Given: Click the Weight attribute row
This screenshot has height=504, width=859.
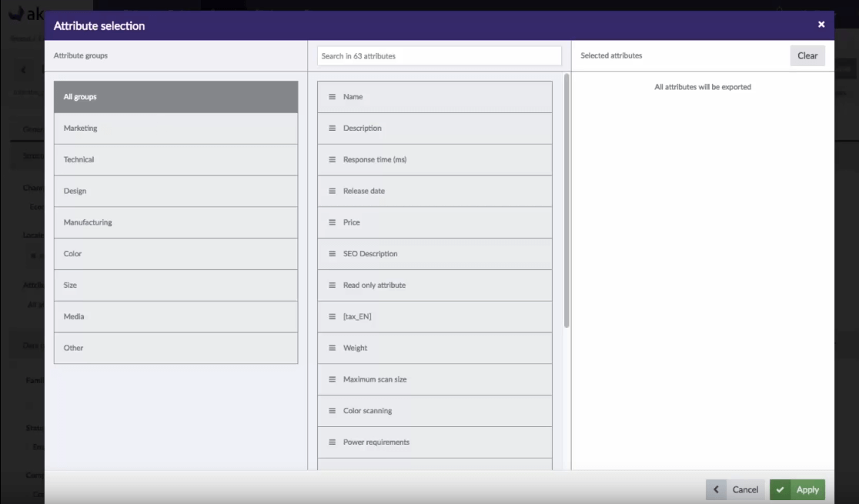Looking at the screenshot, I should tap(435, 348).
